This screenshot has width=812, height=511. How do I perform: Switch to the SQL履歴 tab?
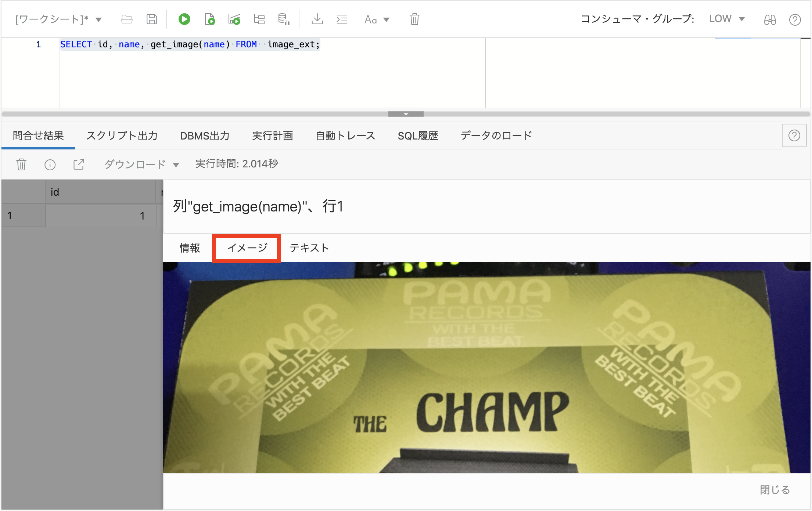pyautogui.click(x=418, y=135)
